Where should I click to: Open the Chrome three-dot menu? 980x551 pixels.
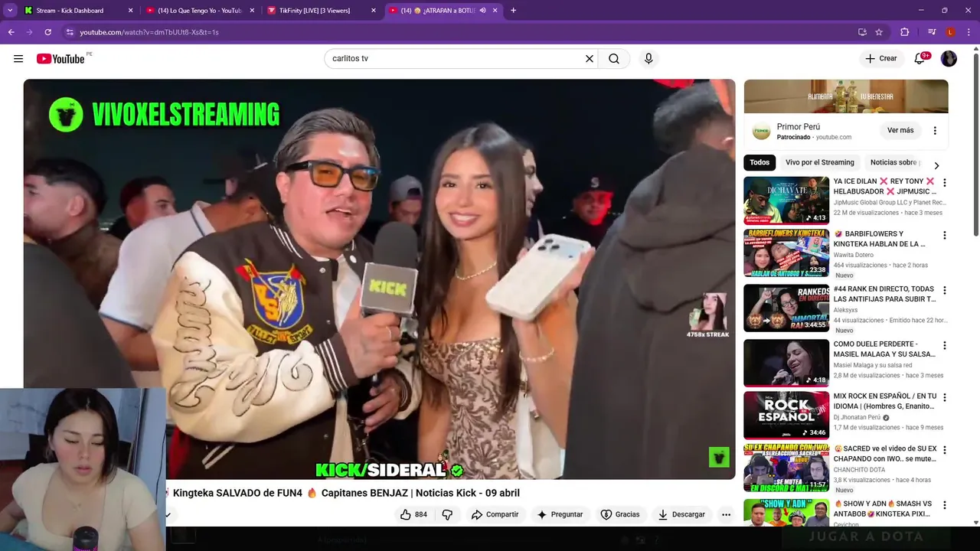969,32
